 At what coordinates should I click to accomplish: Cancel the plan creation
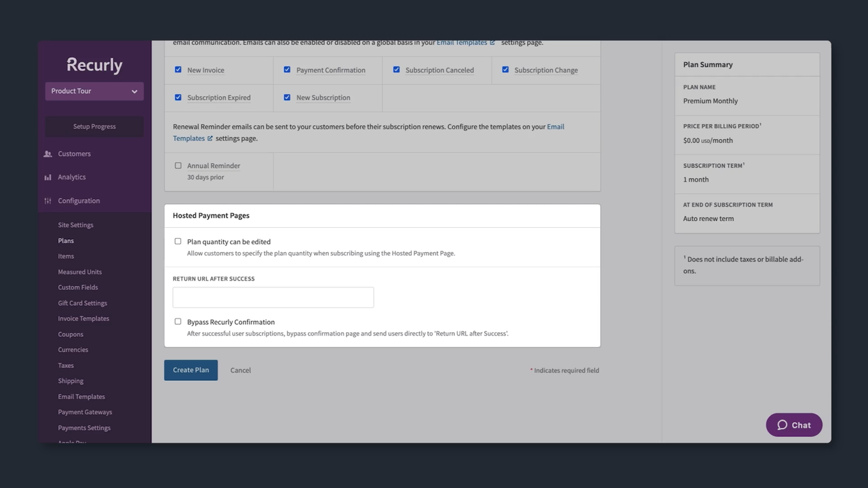240,370
